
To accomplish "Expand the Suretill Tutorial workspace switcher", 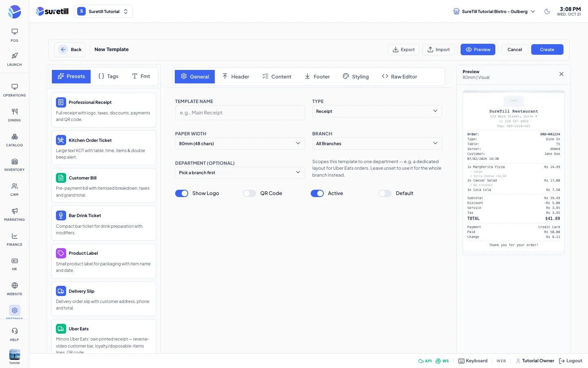I will click(x=103, y=11).
